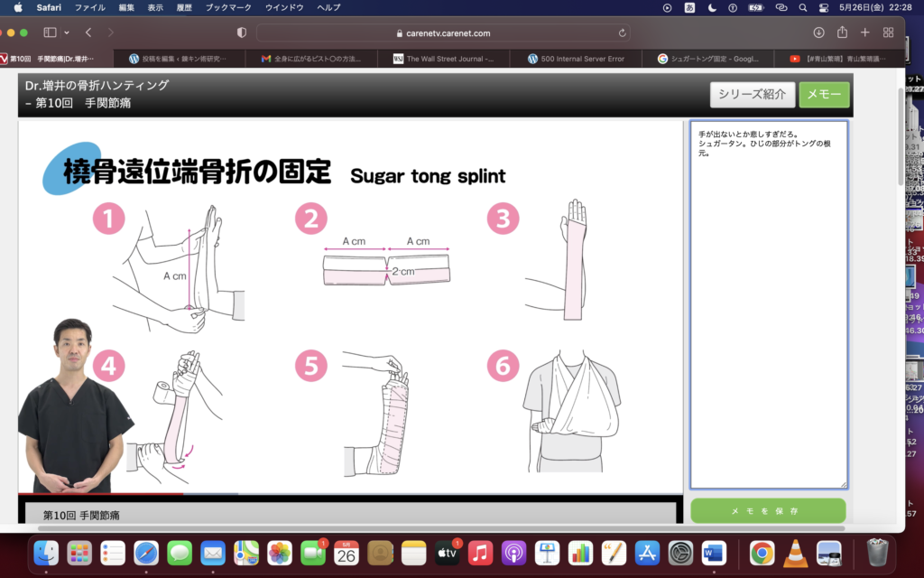Click the Safari sidebar toggle icon
Screen dimensions: 924x578
(50, 33)
